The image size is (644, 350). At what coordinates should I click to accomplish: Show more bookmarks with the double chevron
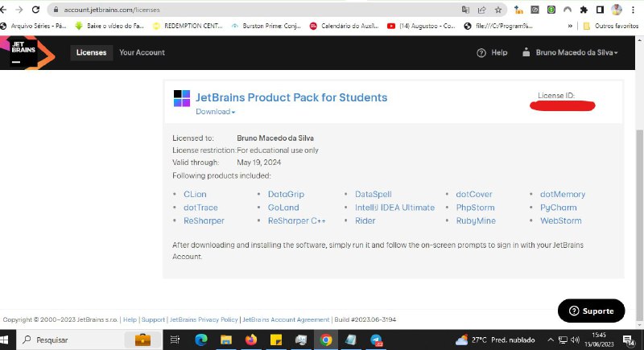[x=570, y=26]
